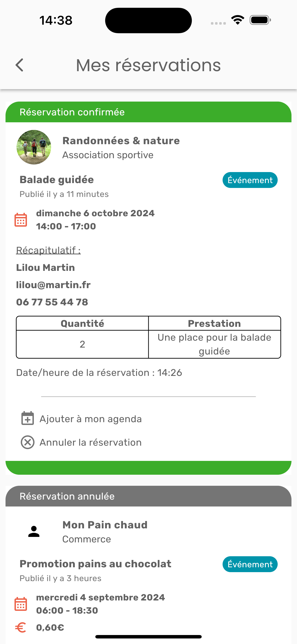
Task: Tap the Événement tag on Promotion pains
Action: pos(250,564)
